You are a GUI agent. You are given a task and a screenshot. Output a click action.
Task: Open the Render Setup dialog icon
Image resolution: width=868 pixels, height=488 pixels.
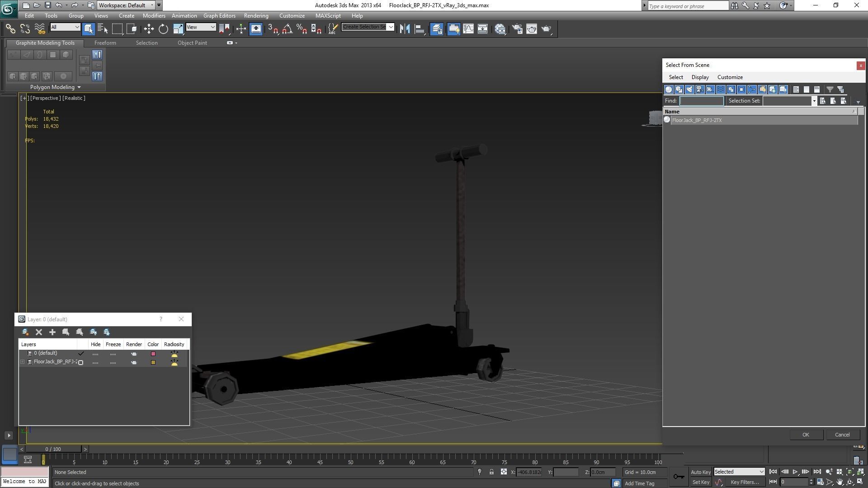517,29
